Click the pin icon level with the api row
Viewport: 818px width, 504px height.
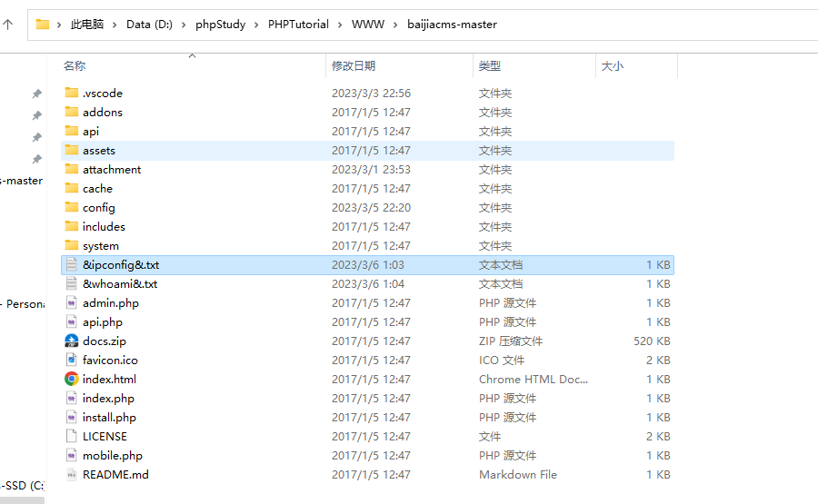coord(37,138)
